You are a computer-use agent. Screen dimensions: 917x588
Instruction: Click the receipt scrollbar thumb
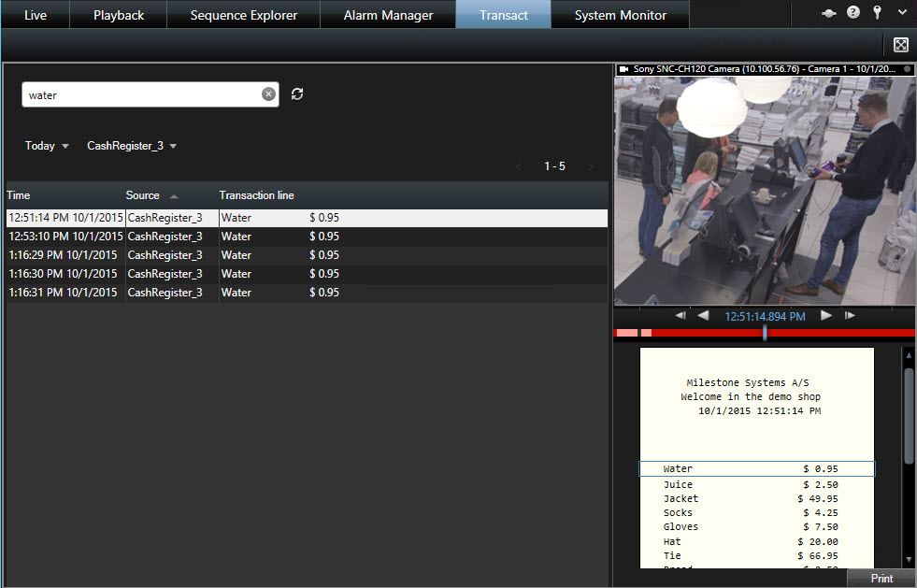909,415
